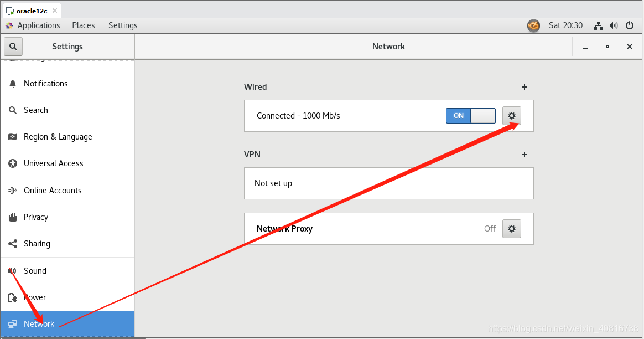This screenshot has width=644, height=339.
Task: Click the Sharing icon in sidebar
Action: [x=13, y=244]
